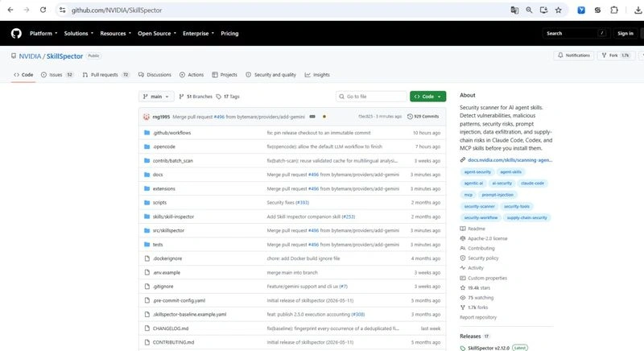Open the .opencode folder
Image resolution: width=644 pixels, height=351 pixels.
click(x=164, y=147)
